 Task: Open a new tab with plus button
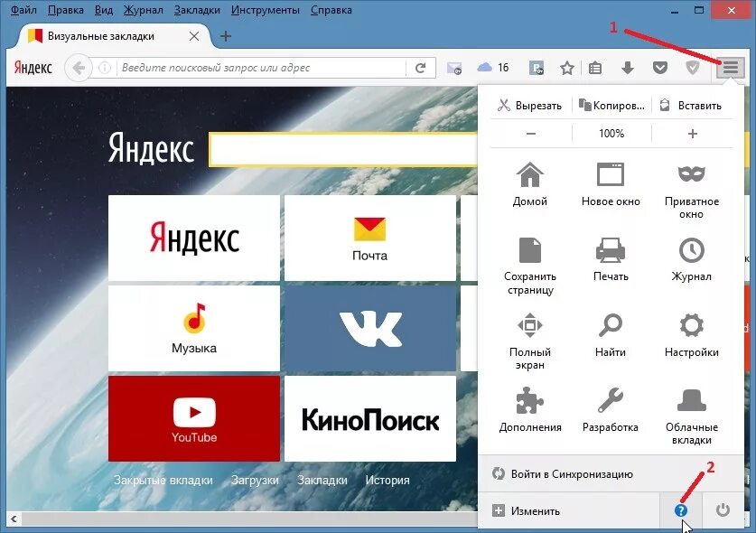(x=225, y=36)
